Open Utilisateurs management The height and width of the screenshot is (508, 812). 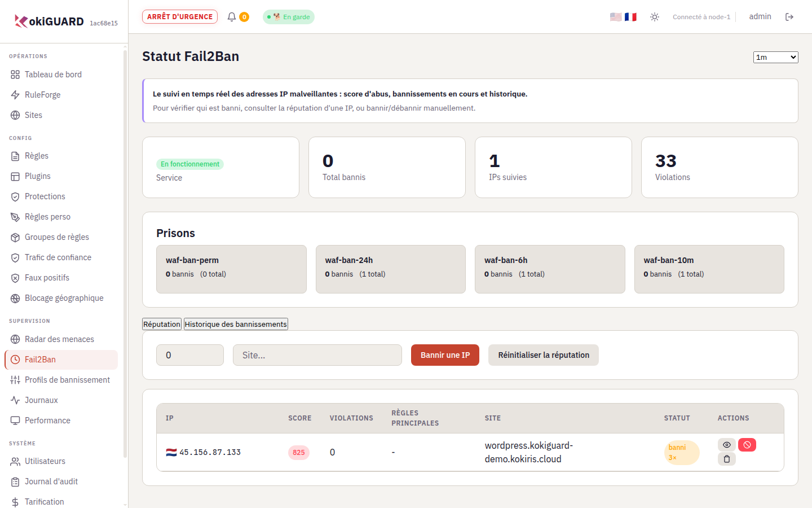click(x=61, y=461)
